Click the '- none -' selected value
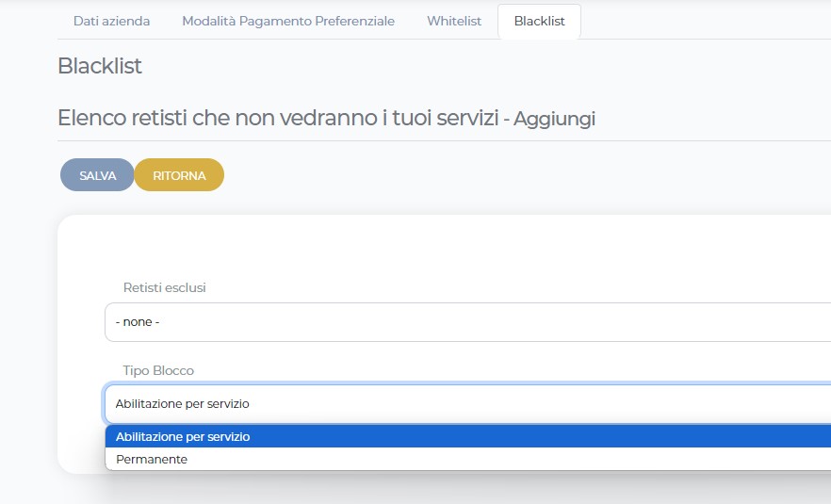The width and height of the screenshot is (831, 504). [138, 322]
